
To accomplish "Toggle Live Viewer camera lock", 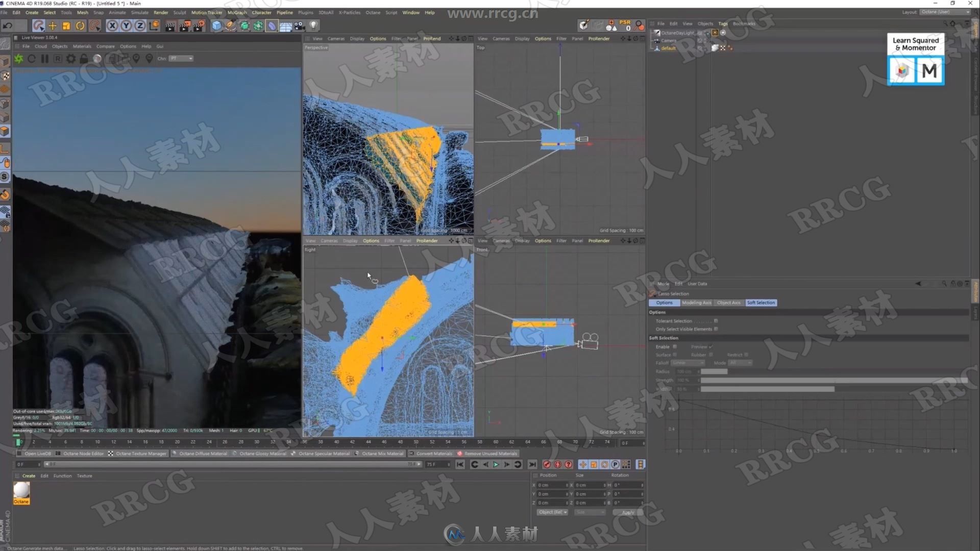I will click(x=84, y=59).
